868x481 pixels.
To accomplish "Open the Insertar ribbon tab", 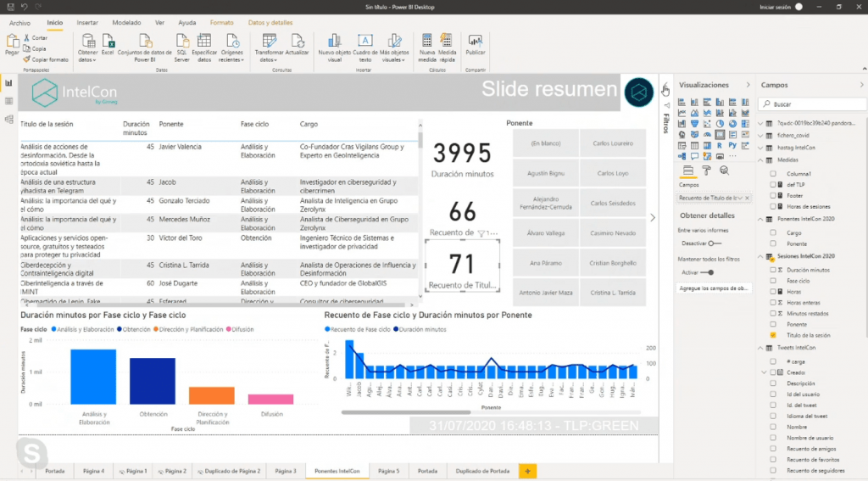I will [87, 23].
